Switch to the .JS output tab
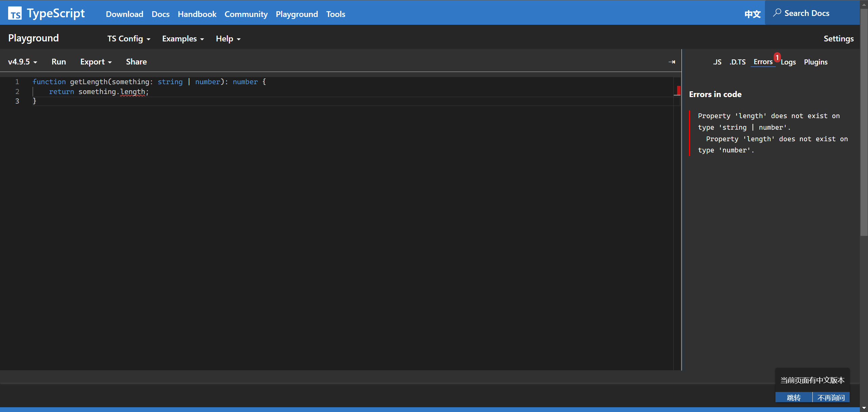The image size is (868, 412). coord(717,62)
